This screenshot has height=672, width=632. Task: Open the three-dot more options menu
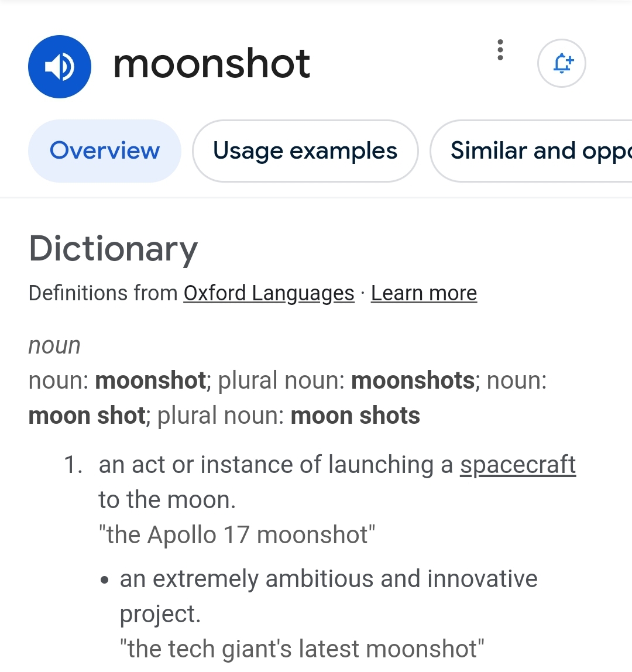500,50
